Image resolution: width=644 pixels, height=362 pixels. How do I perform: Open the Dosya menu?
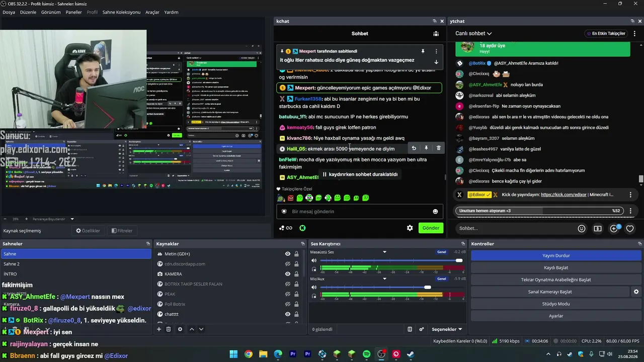coord(9,12)
